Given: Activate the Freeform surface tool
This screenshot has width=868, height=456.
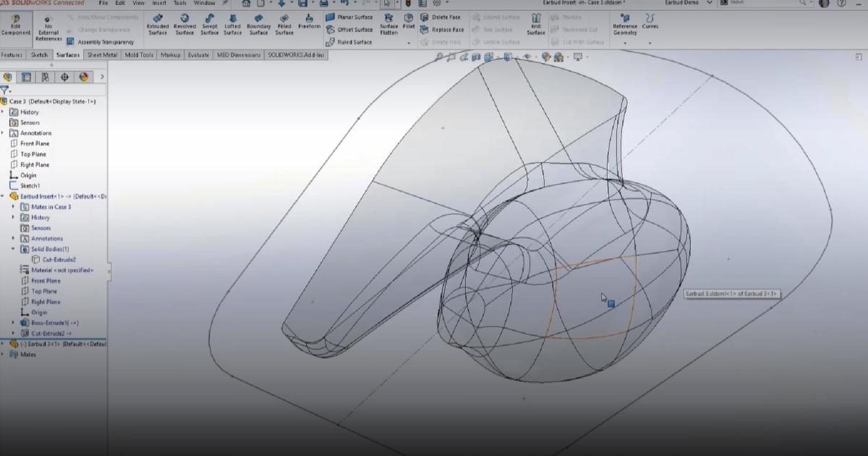Looking at the screenshot, I should click(x=310, y=24).
